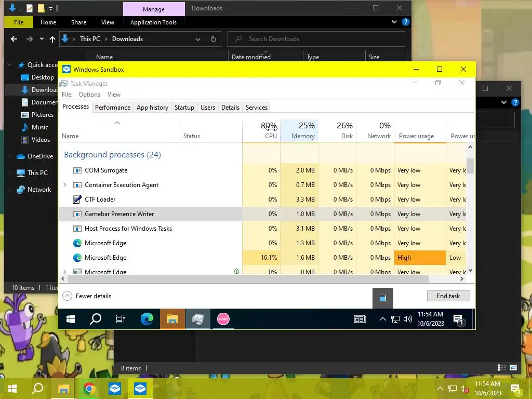The width and height of the screenshot is (532, 399).
Task: Switch to Performance tab
Action: point(113,108)
